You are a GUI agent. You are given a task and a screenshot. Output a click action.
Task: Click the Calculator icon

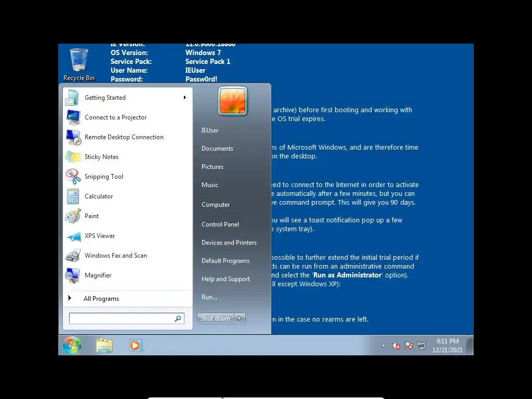[73, 196]
